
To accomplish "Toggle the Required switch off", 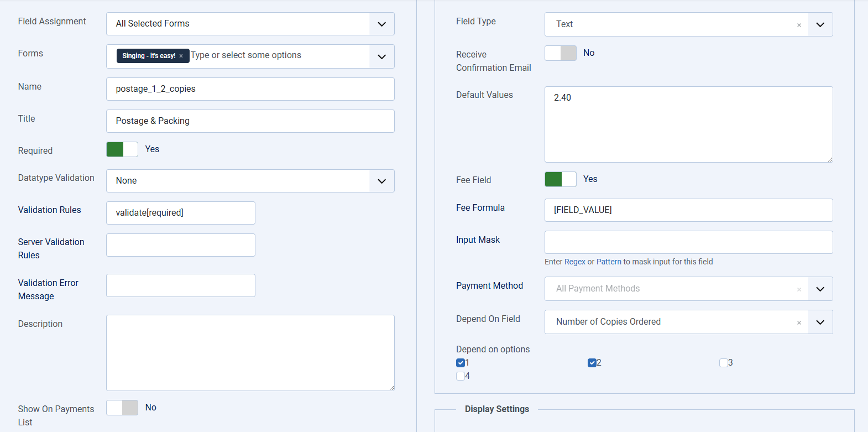I will (x=122, y=149).
